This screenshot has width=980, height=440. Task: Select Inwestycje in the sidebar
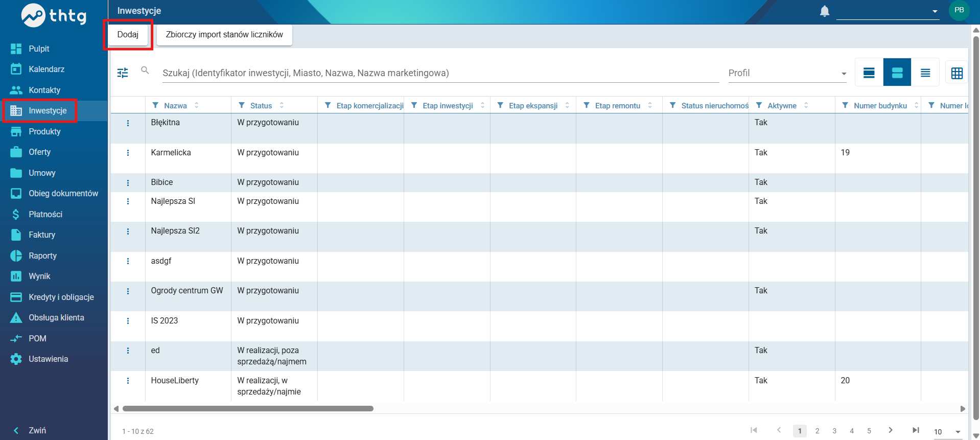click(54, 110)
